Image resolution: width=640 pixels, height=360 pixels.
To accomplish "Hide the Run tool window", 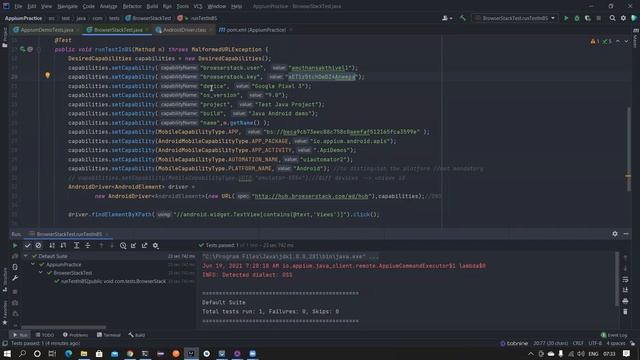I will tap(626, 234).
